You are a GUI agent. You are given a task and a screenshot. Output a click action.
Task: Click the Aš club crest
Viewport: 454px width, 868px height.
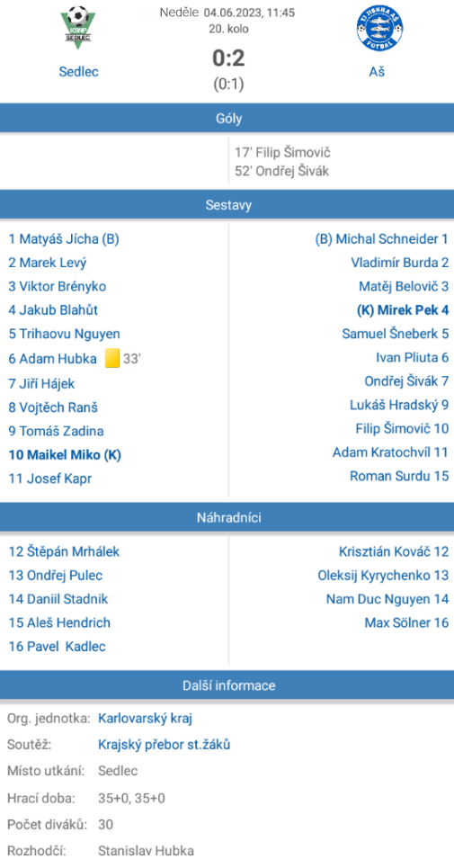(379, 28)
